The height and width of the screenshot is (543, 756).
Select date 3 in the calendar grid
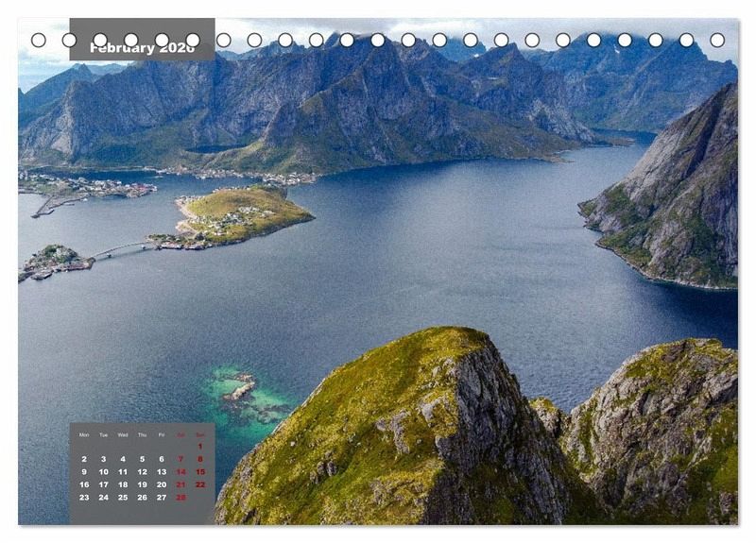103,459
